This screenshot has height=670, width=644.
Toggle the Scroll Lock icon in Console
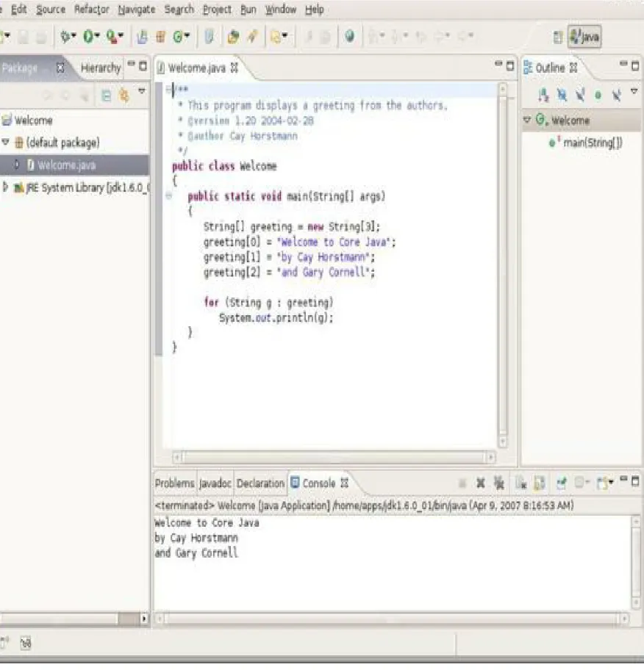pyautogui.click(x=540, y=483)
